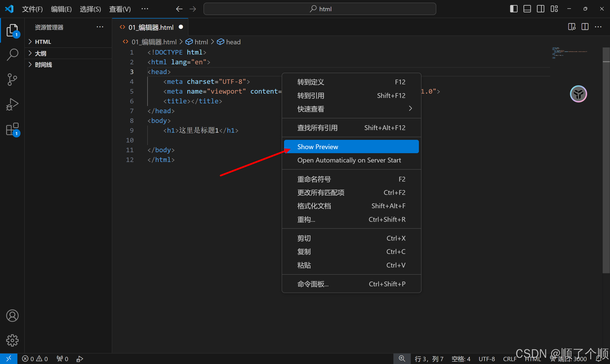Choose 查找所有引用 in context menu

point(351,127)
